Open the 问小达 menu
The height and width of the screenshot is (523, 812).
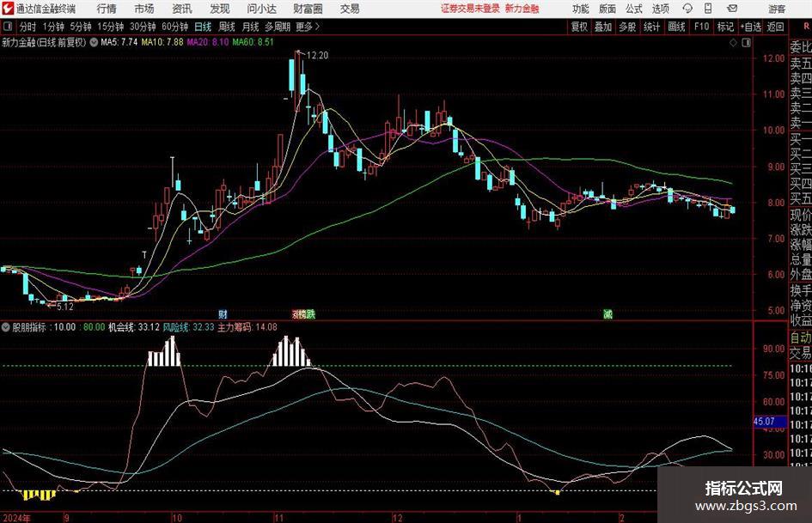[261, 9]
